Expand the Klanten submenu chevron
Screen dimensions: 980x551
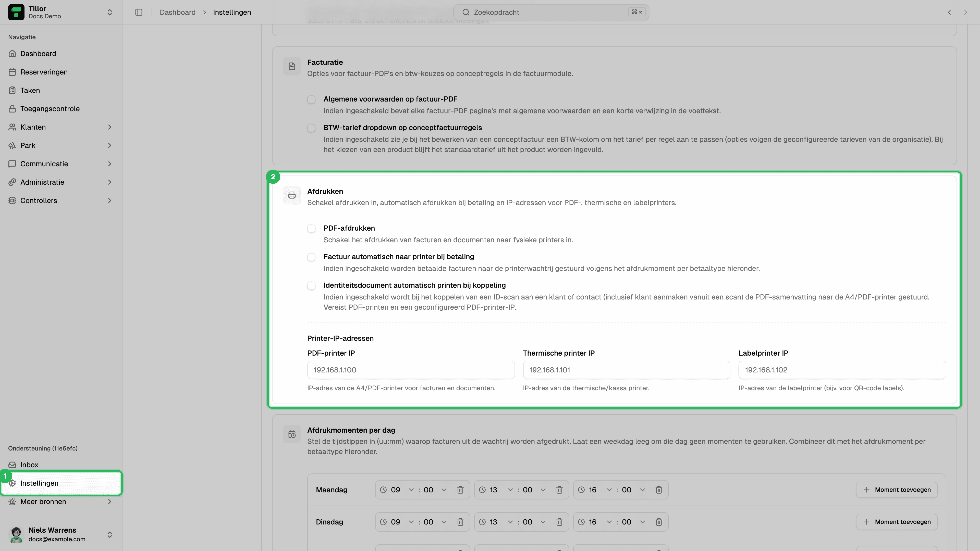(109, 127)
